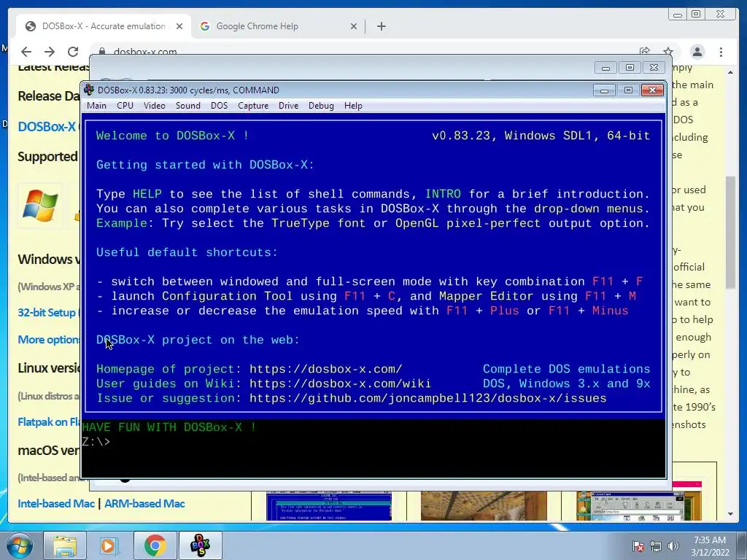747x560 pixels.
Task: Reload the Chrome page
Action: click(x=73, y=52)
